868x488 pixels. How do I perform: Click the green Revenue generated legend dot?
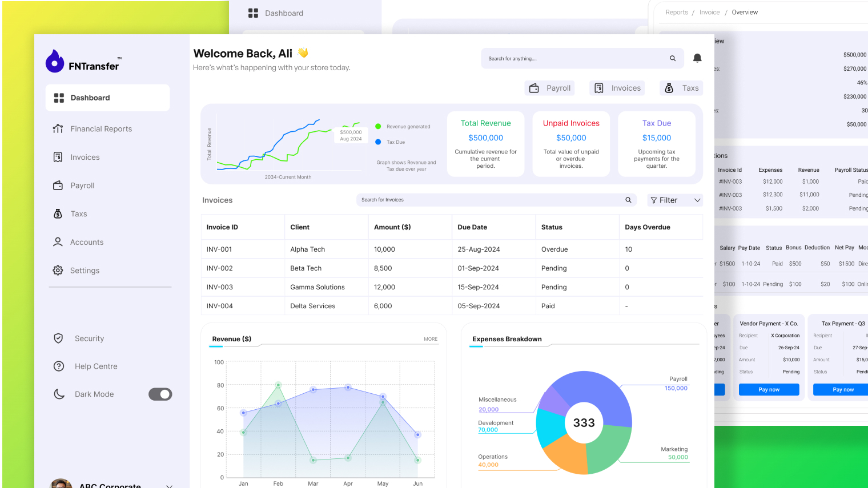pos(378,127)
